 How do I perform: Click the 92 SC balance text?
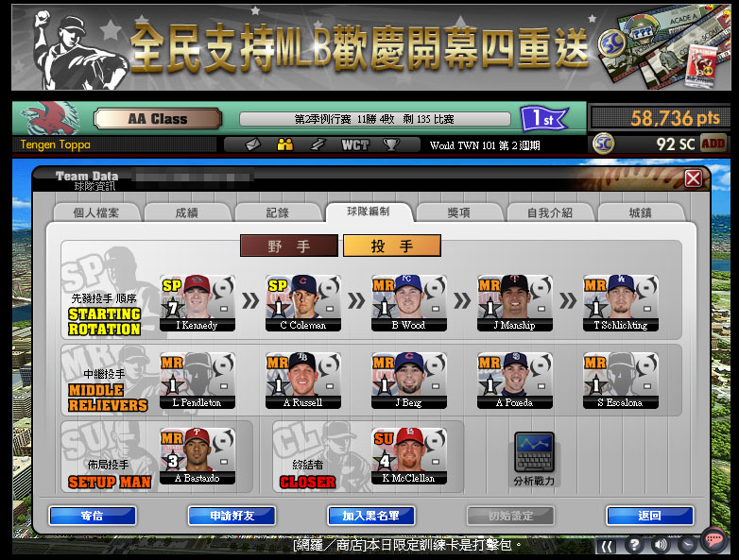676,144
